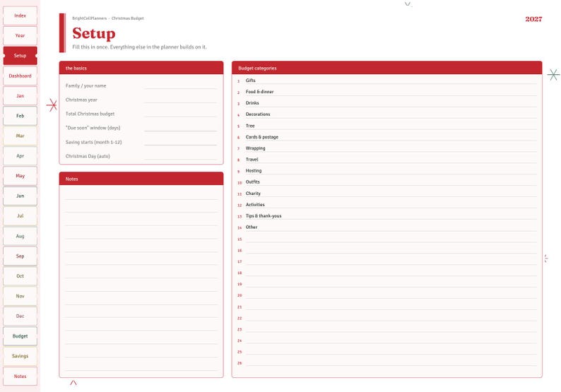This screenshot has height=392, width=561.
Task: Click the Wrapping category
Action: [387, 148]
